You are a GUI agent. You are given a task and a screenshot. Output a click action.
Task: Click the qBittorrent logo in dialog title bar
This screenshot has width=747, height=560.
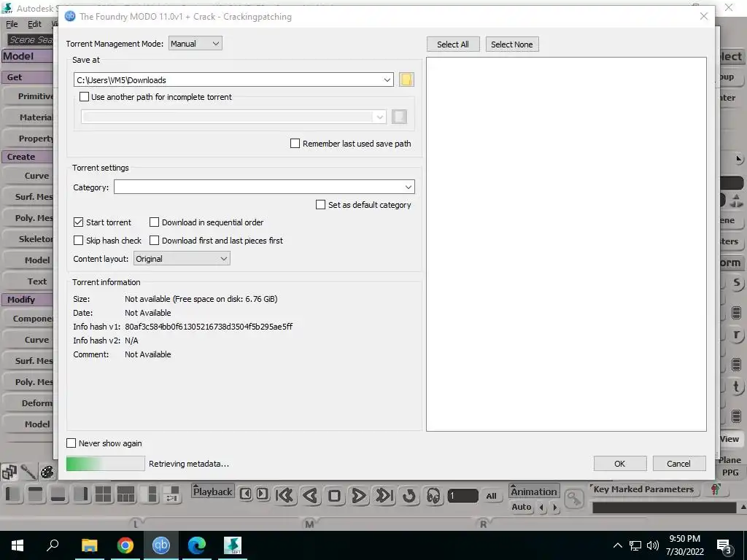(70, 16)
